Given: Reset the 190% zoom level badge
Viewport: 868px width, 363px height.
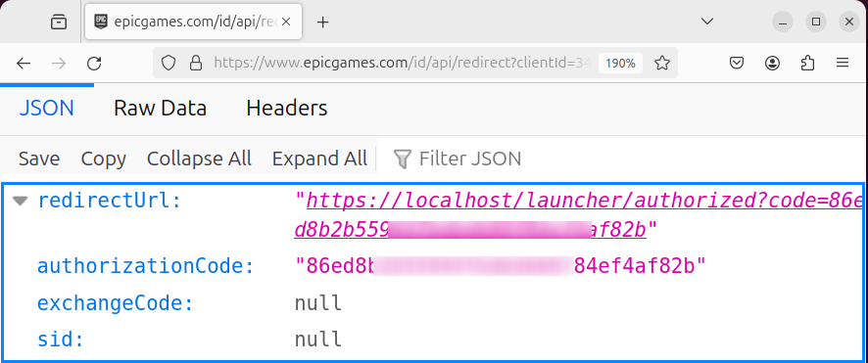Looking at the screenshot, I should pos(620,63).
